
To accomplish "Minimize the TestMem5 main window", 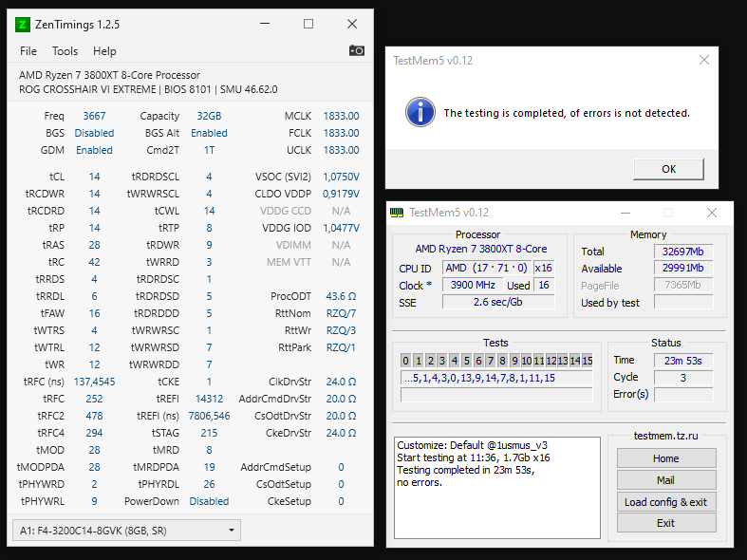I will point(626,213).
